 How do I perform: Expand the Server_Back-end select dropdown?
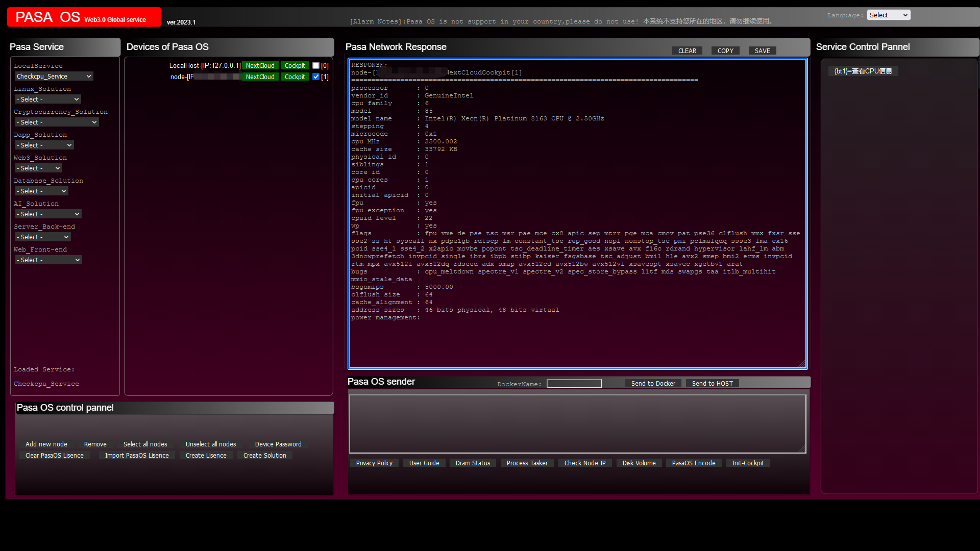click(x=43, y=237)
